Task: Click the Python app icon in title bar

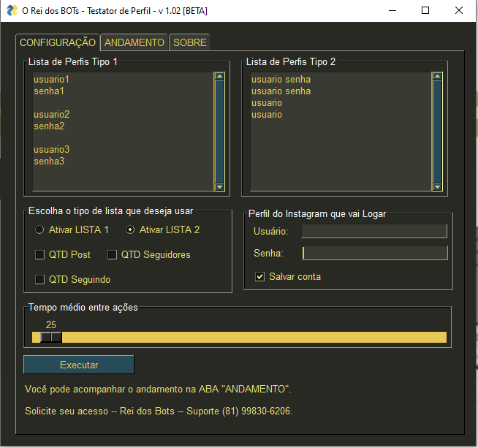Action: click(12, 11)
